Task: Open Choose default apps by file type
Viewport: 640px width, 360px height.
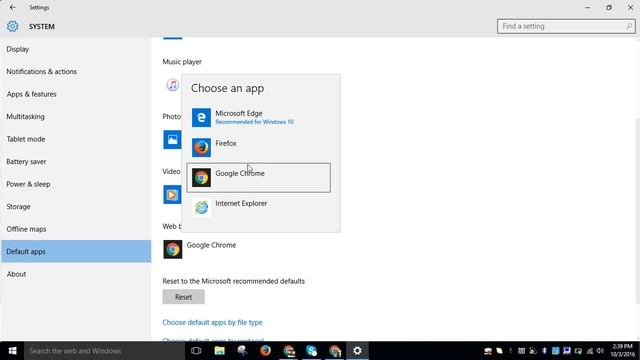Action: [212, 322]
